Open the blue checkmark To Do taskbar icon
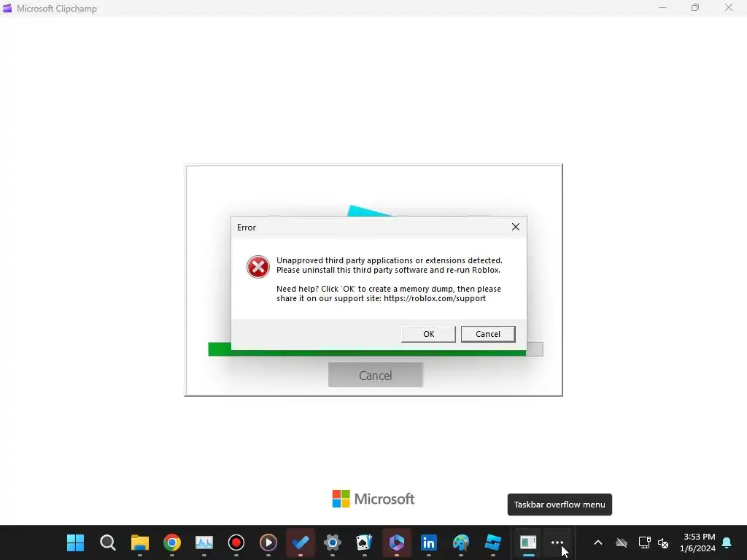 [301, 542]
